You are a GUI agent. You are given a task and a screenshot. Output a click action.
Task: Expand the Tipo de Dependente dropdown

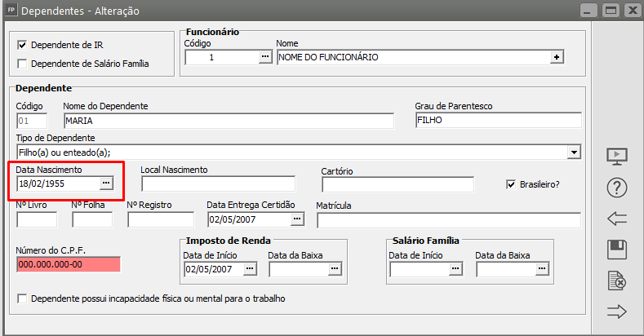(x=574, y=152)
